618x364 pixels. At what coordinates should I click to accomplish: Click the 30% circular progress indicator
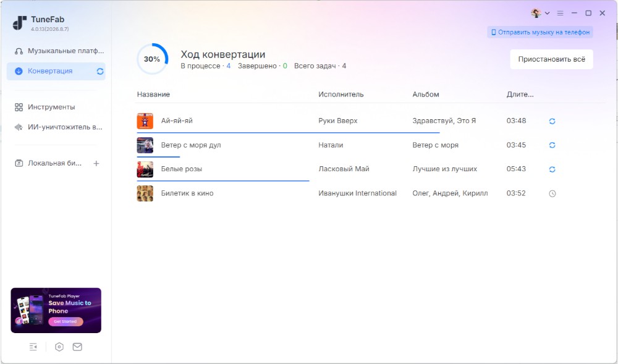point(152,59)
